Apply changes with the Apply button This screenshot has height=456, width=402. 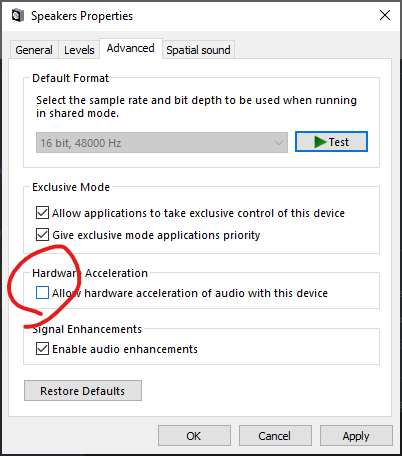[356, 436]
